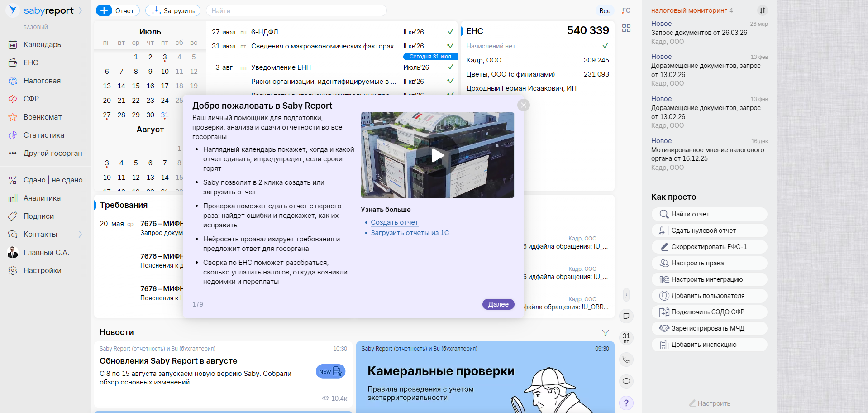Select July 15 in the calendar

[x=136, y=86]
